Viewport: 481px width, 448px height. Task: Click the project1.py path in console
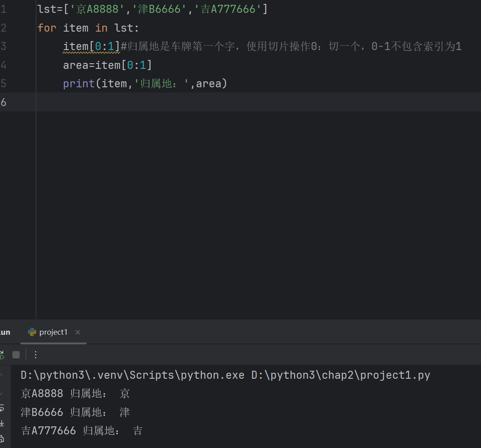click(341, 375)
